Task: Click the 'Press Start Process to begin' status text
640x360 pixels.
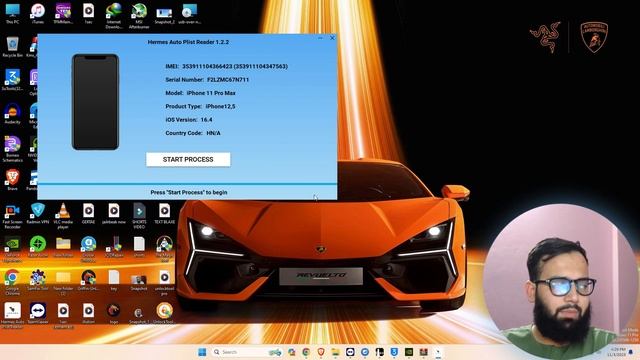Action: pyautogui.click(x=189, y=192)
